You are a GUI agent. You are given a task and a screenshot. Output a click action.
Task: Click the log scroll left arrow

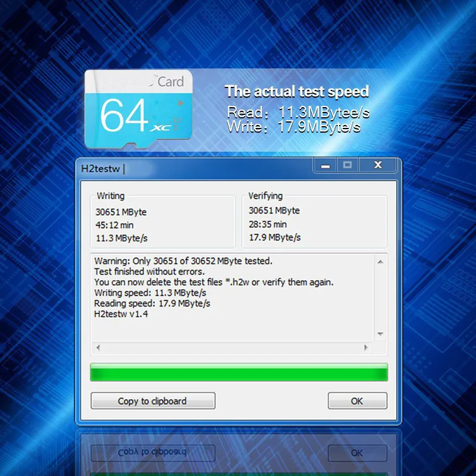point(98,347)
